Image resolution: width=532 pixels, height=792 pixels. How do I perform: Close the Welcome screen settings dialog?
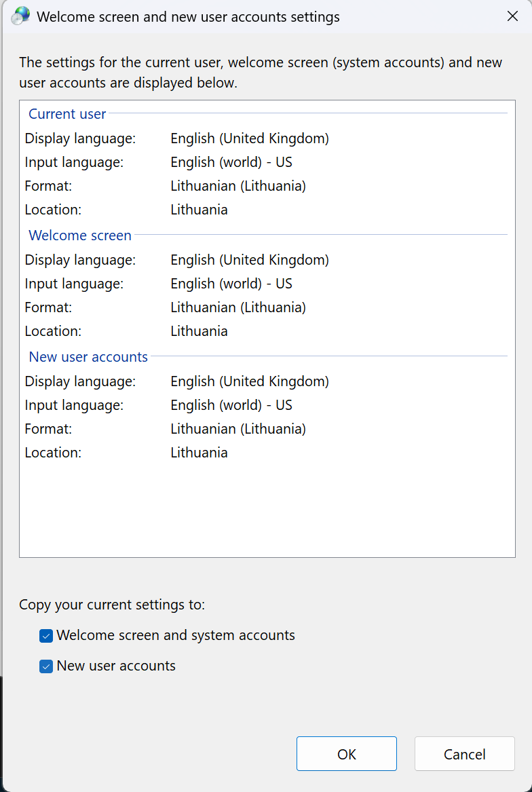coord(512,16)
